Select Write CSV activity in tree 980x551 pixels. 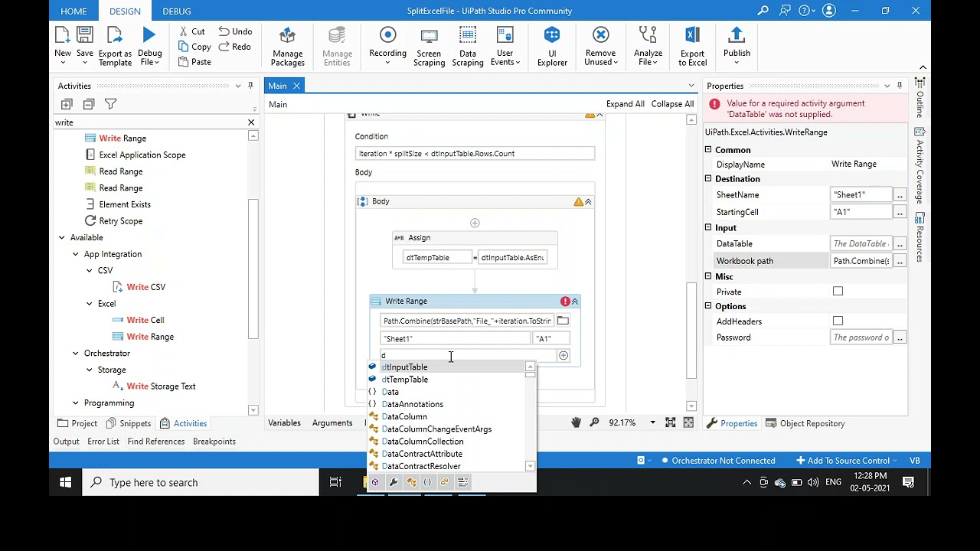139,287
